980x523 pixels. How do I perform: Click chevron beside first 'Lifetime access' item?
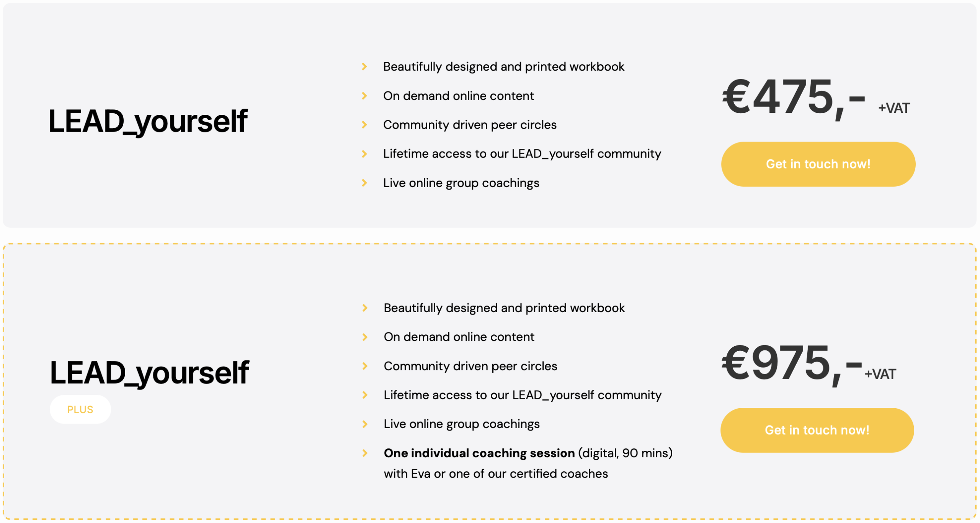click(364, 154)
